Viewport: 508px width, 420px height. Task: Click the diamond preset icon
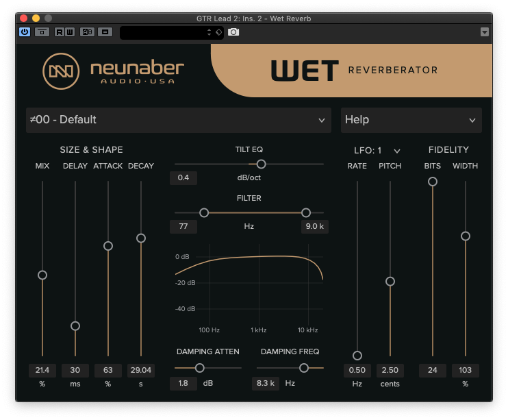tap(219, 32)
